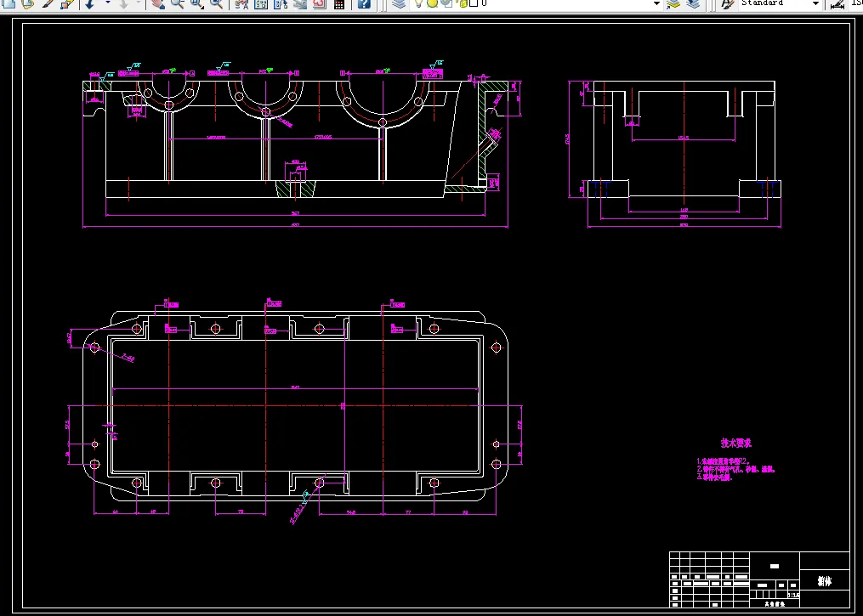Click the Undo arrow icon
863x616 pixels.
pos(90,3)
